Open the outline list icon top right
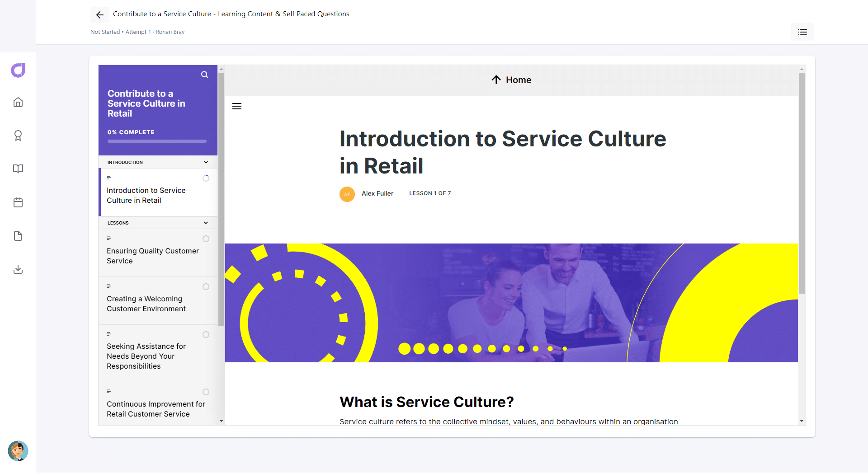Screen dimensions: 868x473 pyautogui.click(x=802, y=32)
